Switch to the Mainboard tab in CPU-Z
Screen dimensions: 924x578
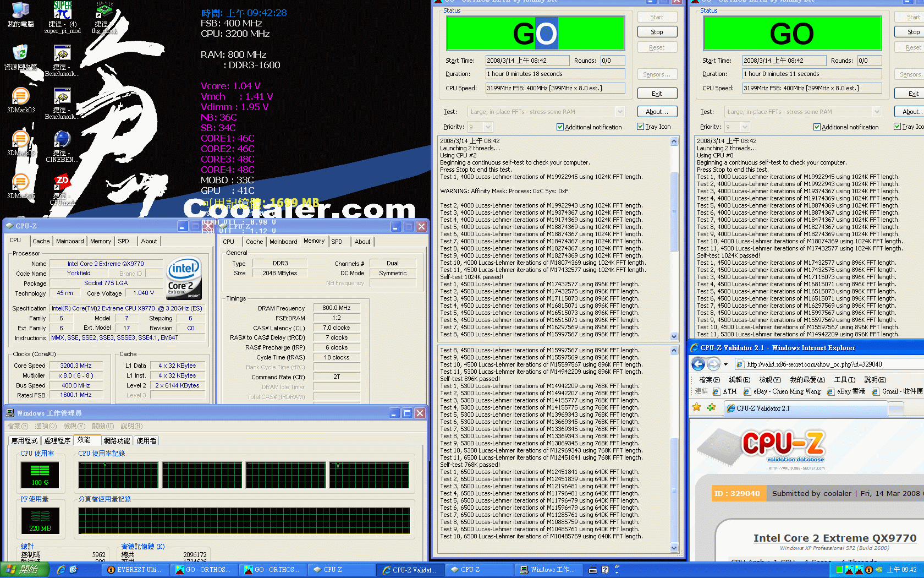point(70,241)
